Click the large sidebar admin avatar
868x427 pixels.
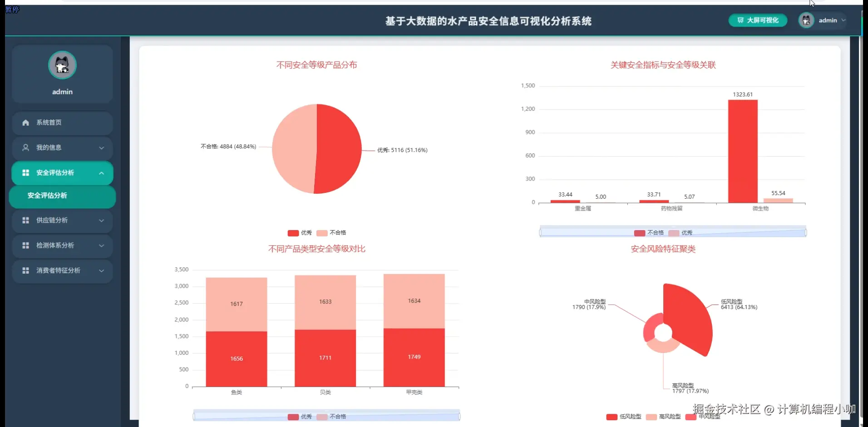click(62, 65)
